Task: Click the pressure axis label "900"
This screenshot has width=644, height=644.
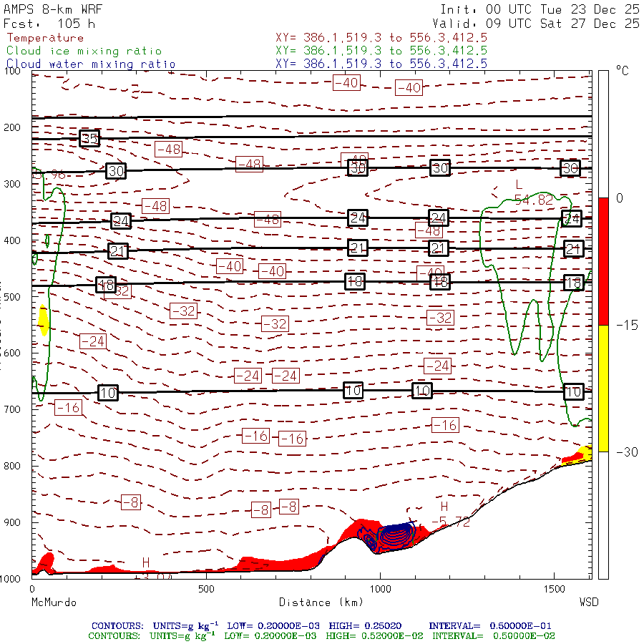Action: click(12, 522)
